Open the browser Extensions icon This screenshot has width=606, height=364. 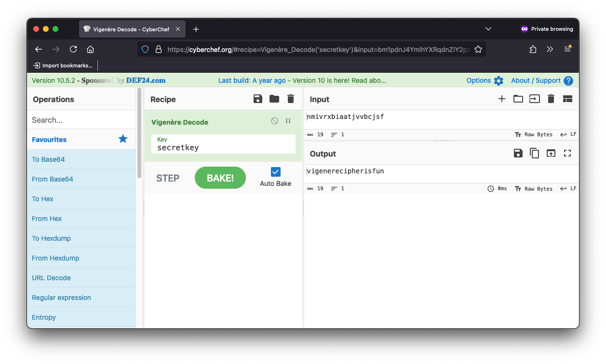pyautogui.click(x=533, y=49)
